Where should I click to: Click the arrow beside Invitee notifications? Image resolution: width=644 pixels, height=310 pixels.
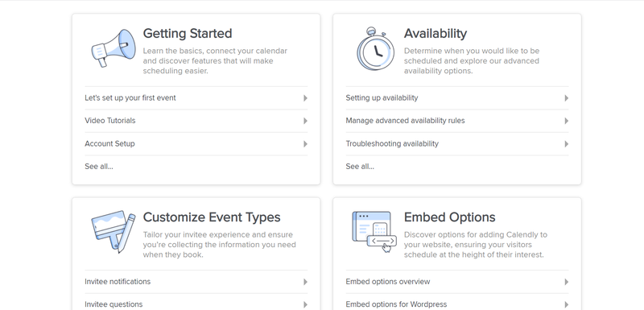coord(305,282)
